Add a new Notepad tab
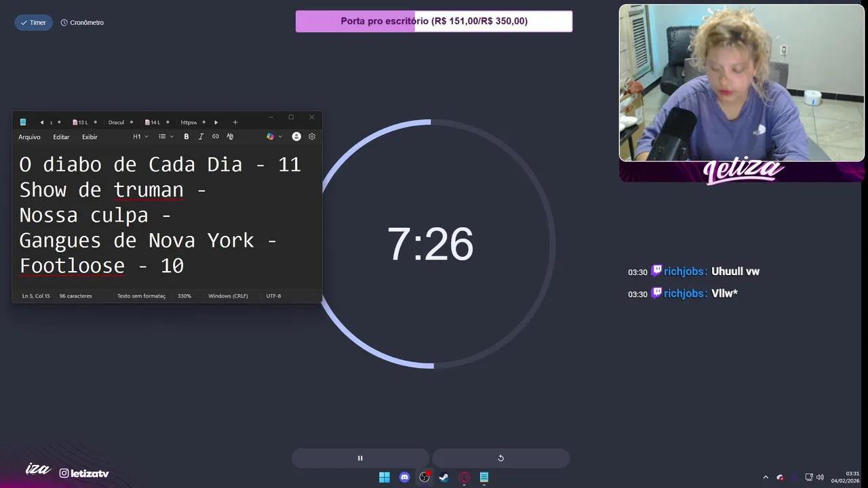 tap(235, 123)
